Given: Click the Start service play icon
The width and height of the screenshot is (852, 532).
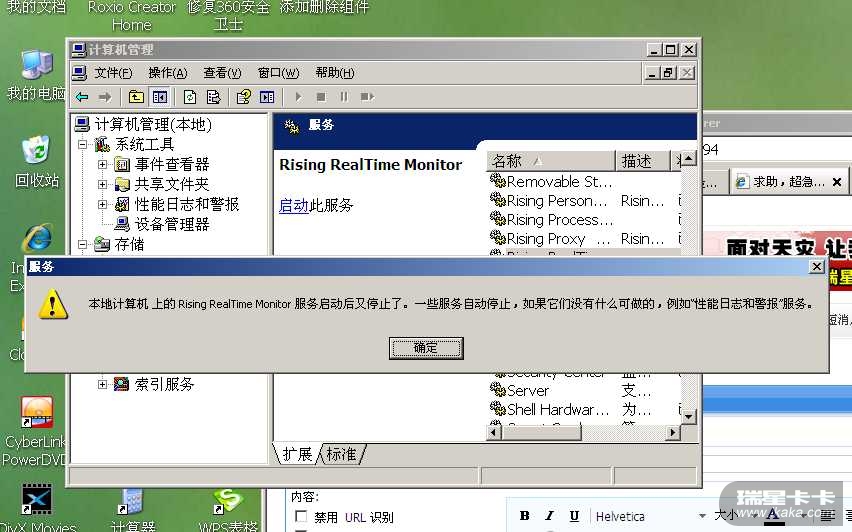Looking at the screenshot, I should pos(298,97).
